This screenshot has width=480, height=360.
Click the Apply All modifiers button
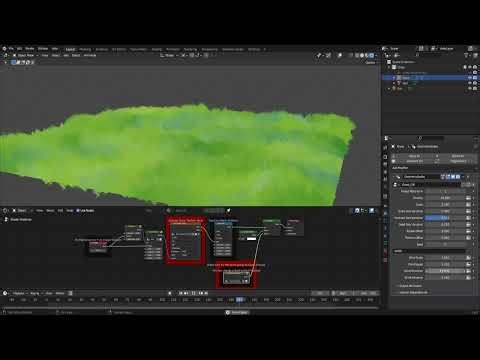[x=414, y=156]
